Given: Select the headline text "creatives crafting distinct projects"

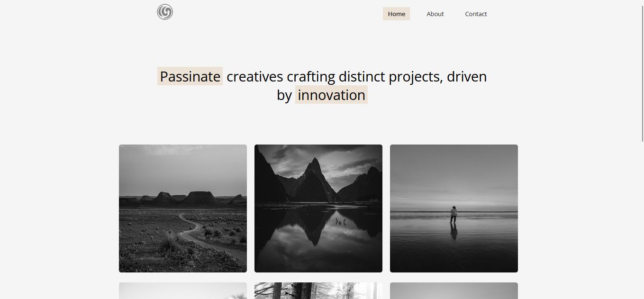Looking at the screenshot, I should point(335,76).
